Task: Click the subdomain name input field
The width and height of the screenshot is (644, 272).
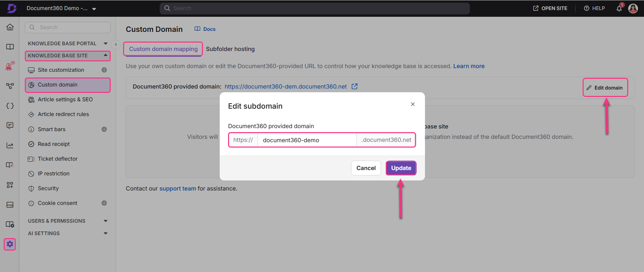Action: tap(307, 140)
